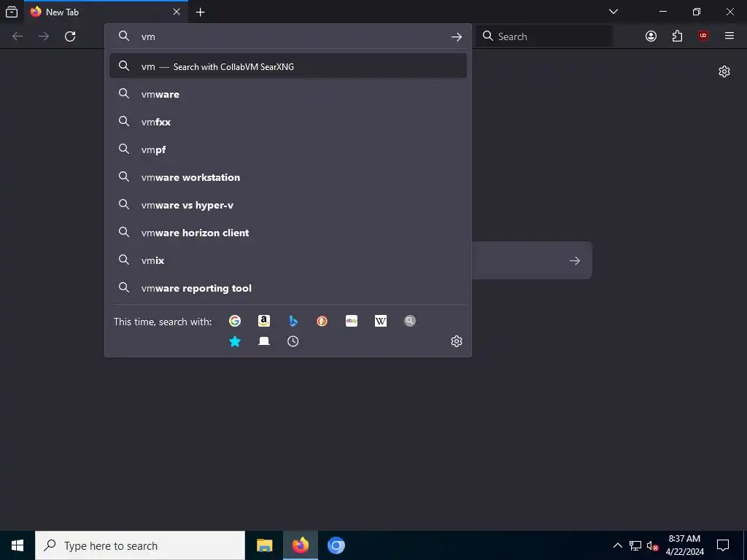
Task: Open the Extensions puzzle icon
Action: coord(677,36)
